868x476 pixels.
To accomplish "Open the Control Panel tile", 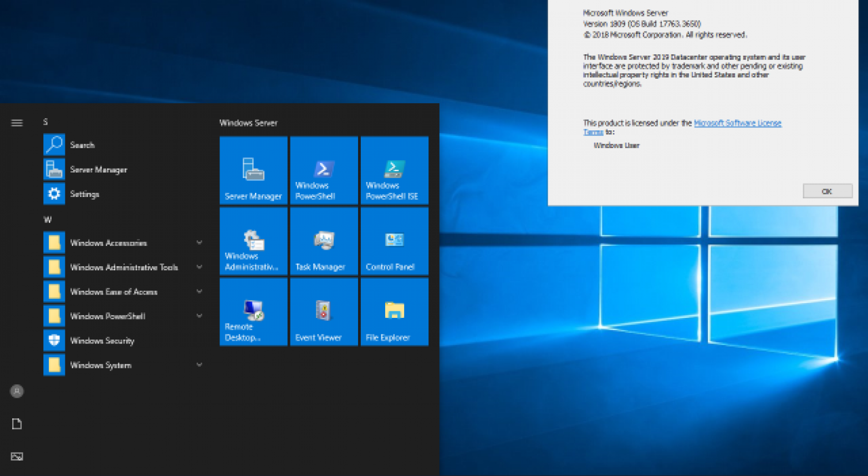I will click(394, 241).
